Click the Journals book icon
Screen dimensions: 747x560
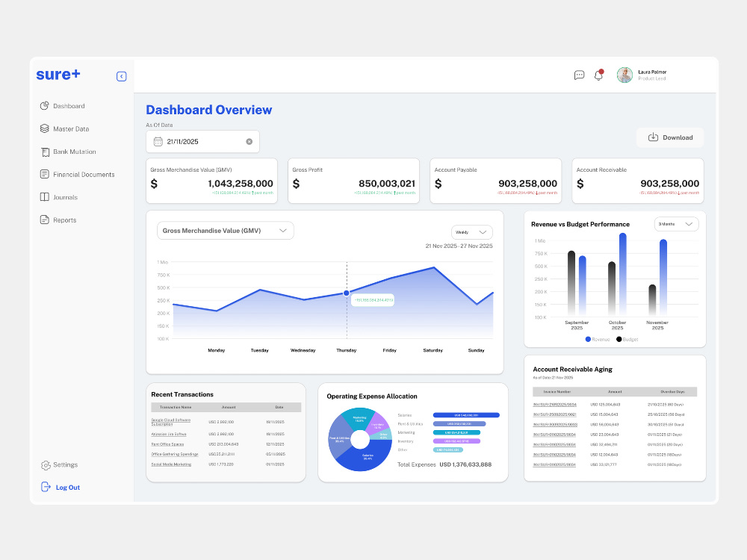pos(44,197)
